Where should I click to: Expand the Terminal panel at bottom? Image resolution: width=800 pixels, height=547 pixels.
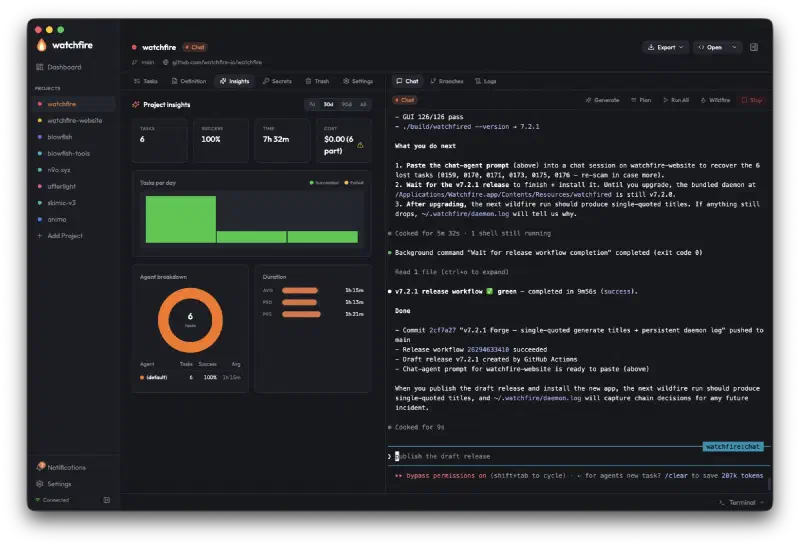click(x=741, y=503)
